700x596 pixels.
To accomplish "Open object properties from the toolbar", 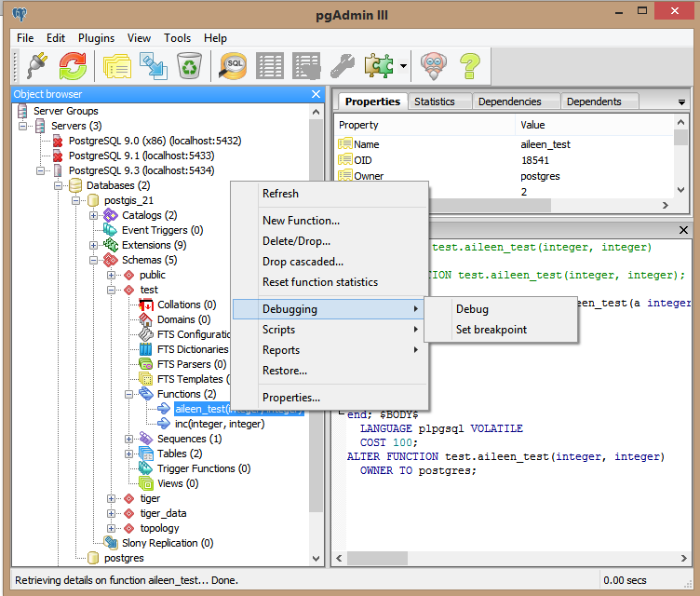I will (117, 65).
